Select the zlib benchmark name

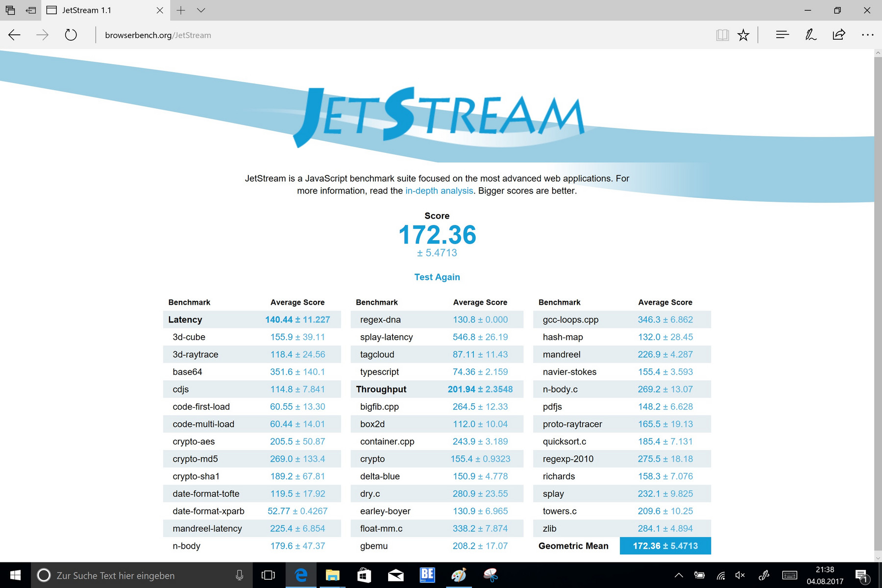click(x=549, y=529)
